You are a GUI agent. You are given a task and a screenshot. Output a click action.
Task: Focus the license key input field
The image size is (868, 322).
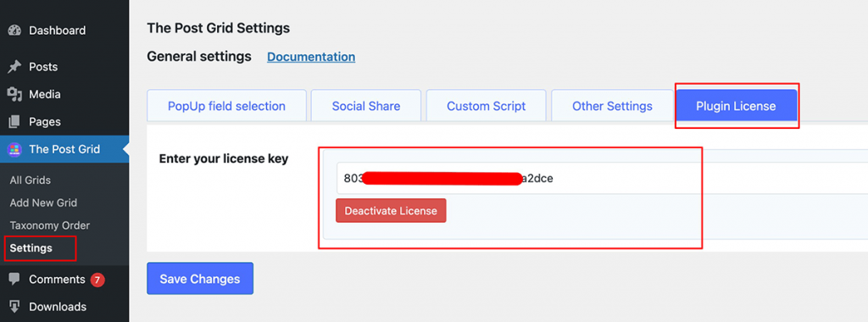(603, 178)
